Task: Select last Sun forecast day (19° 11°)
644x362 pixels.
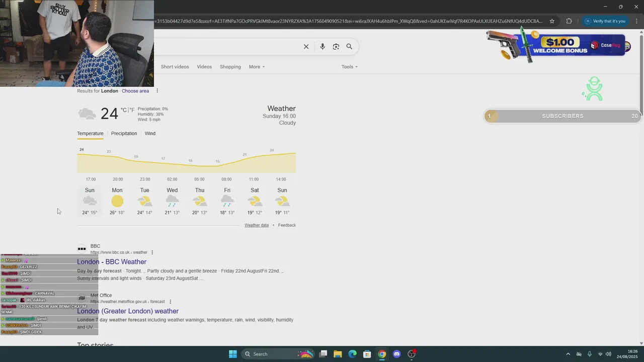Action: click(x=282, y=201)
